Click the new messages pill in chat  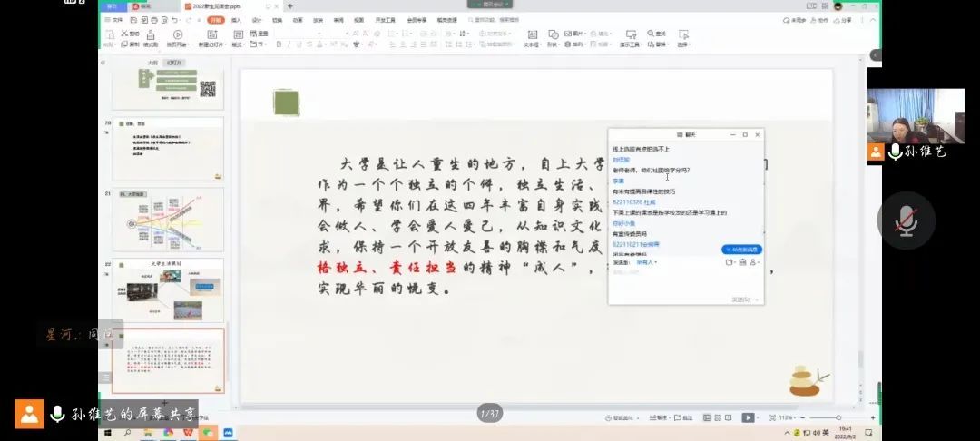click(x=741, y=250)
